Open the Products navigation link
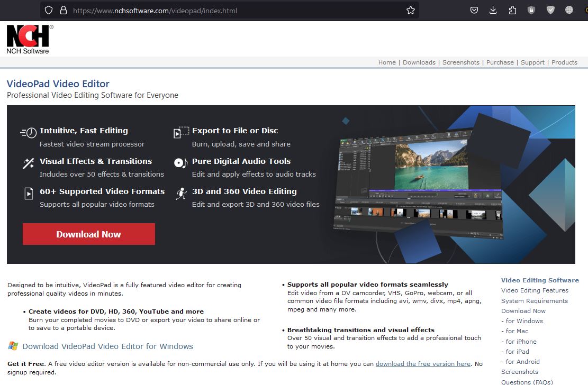This screenshot has height=385, width=588. pyautogui.click(x=564, y=62)
